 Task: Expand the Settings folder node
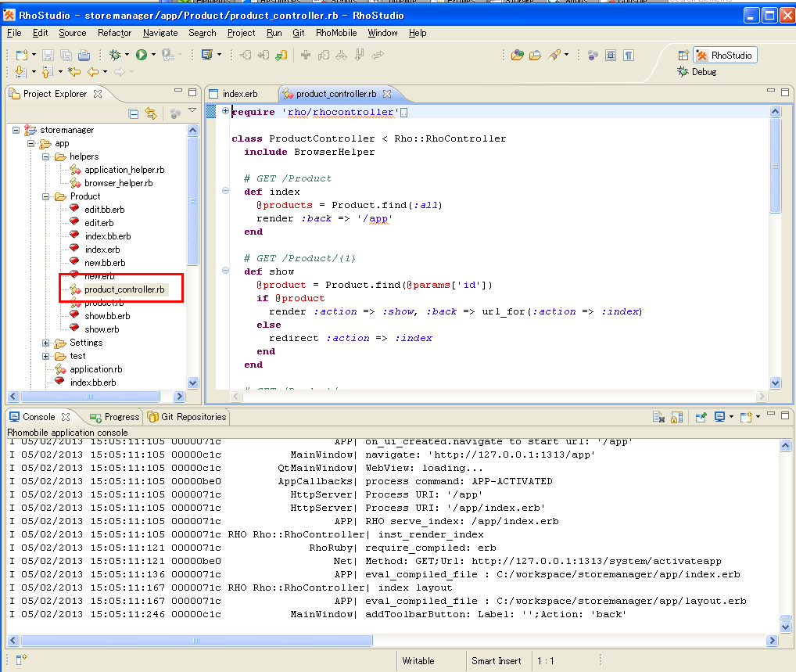[45, 343]
